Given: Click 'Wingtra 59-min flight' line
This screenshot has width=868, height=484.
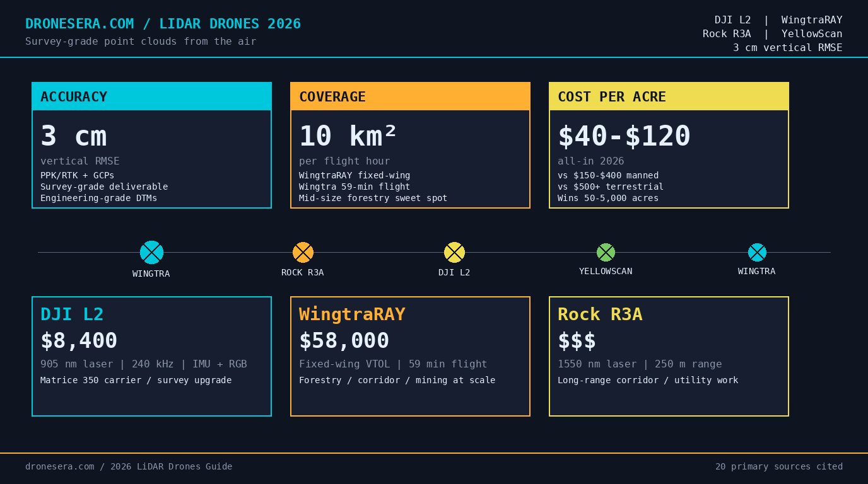Looking at the screenshot, I should tap(355, 187).
